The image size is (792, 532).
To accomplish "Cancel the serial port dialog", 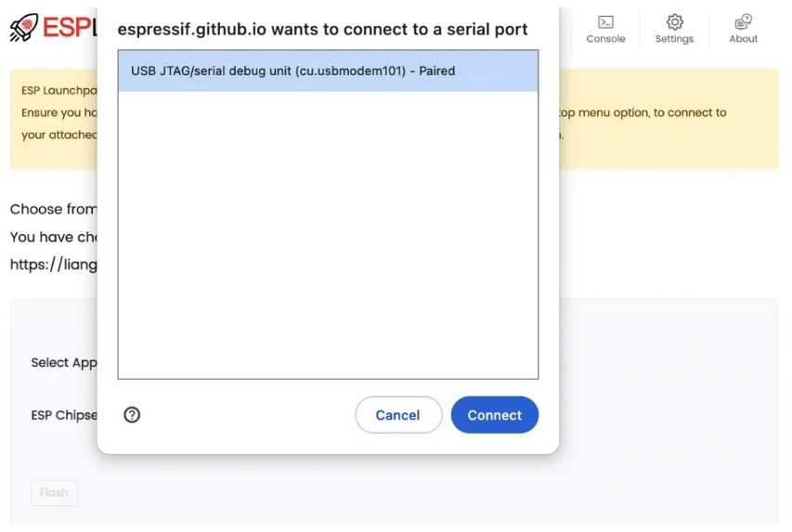I will [397, 415].
